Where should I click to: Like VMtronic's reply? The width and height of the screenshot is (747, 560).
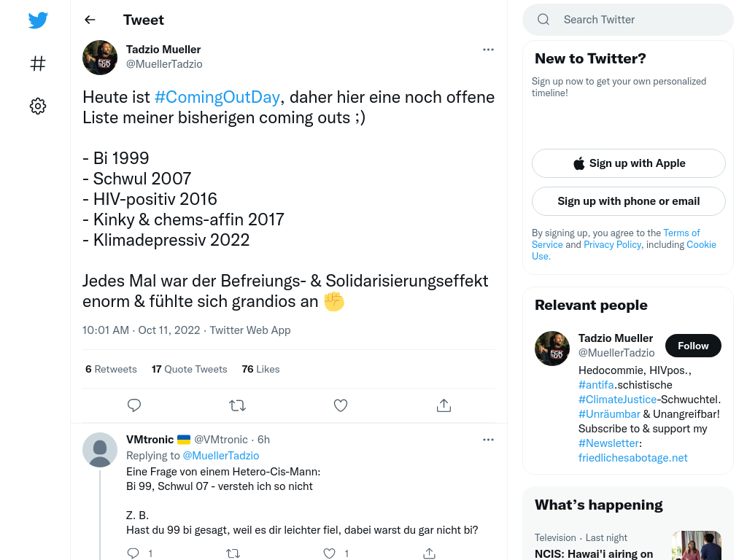(x=329, y=553)
